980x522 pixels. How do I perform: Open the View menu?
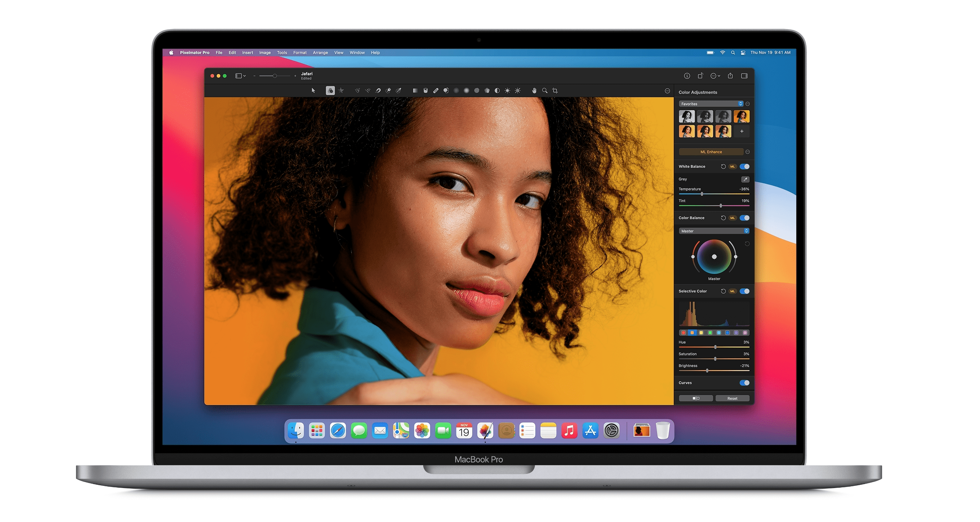click(x=338, y=53)
